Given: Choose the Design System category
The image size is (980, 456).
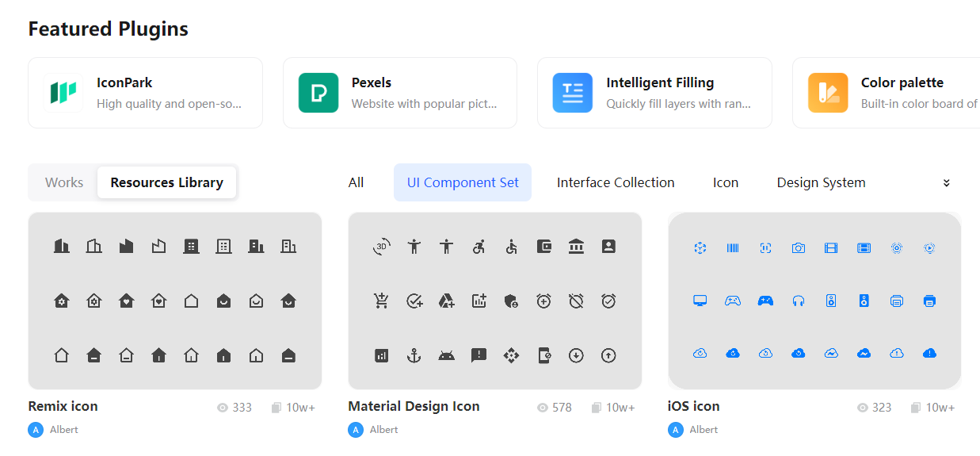Looking at the screenshot, I should click(821, 182).
